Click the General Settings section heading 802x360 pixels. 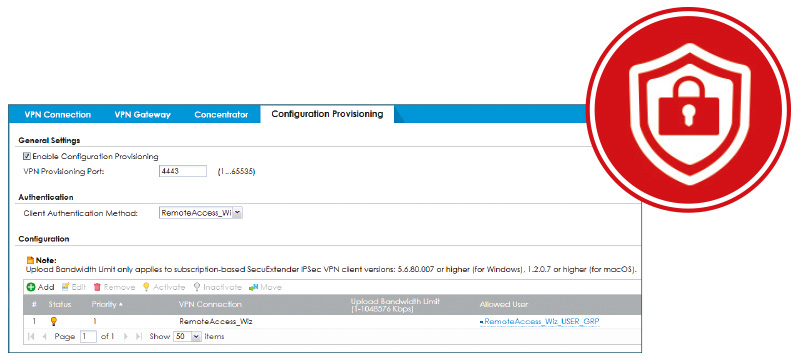(49, 140)
